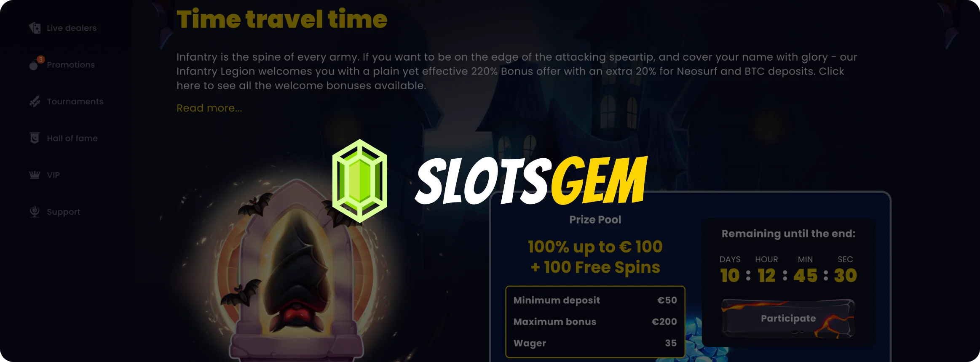Image resolution: width=980 pixels, height=362 pixels.
Task: Click the Support headset icon
Action: click(x=35, y=212)
